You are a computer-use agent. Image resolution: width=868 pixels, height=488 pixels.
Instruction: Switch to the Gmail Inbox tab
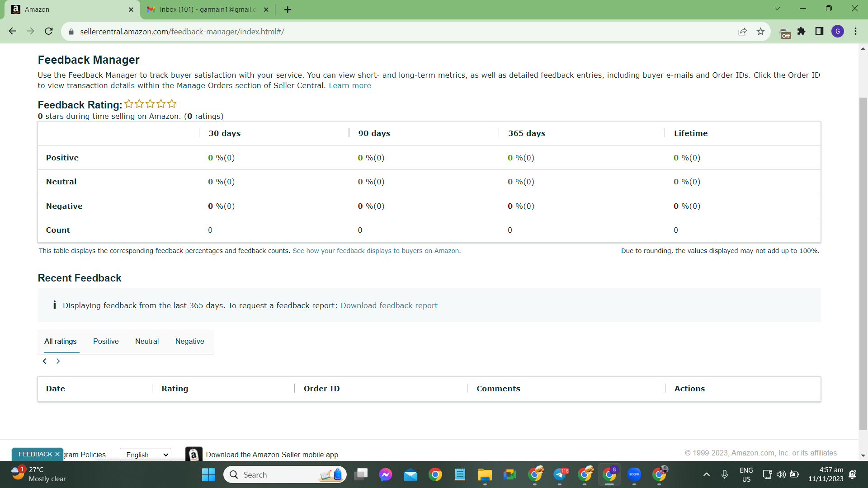(x=208, y=9)
